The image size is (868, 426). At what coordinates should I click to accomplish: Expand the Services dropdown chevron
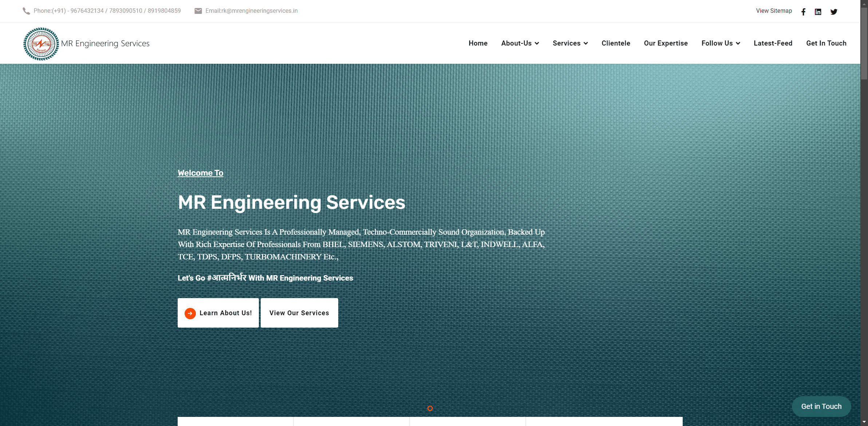[585, 43]
